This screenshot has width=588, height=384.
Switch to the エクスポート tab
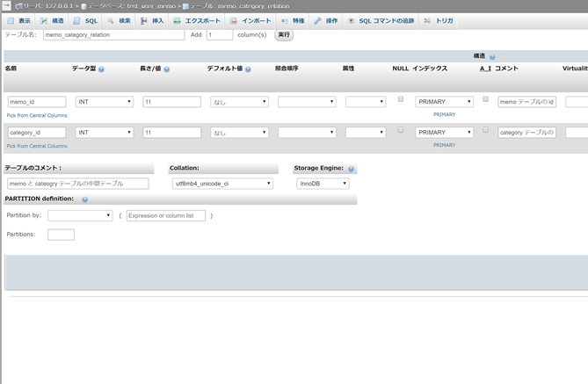(197, 21)
